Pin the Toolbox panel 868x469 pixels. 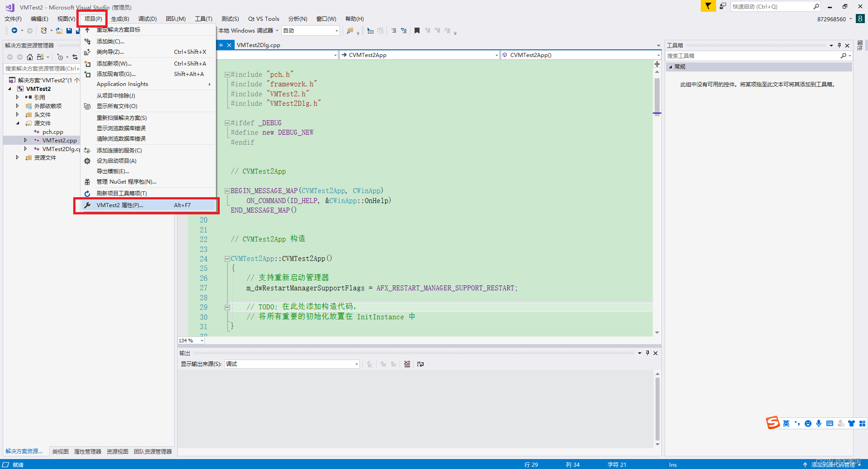(839, 45)
